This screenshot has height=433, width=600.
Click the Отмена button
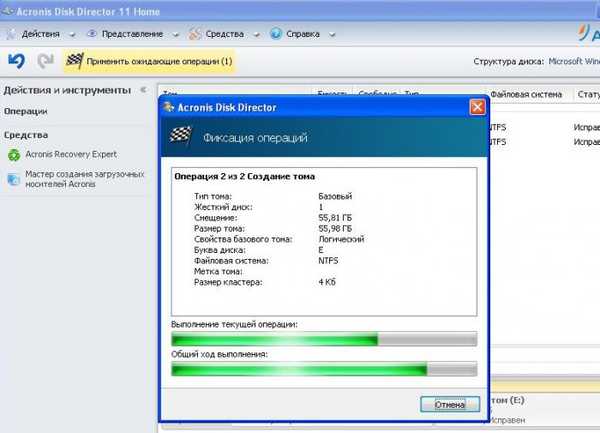coord(450,404)
